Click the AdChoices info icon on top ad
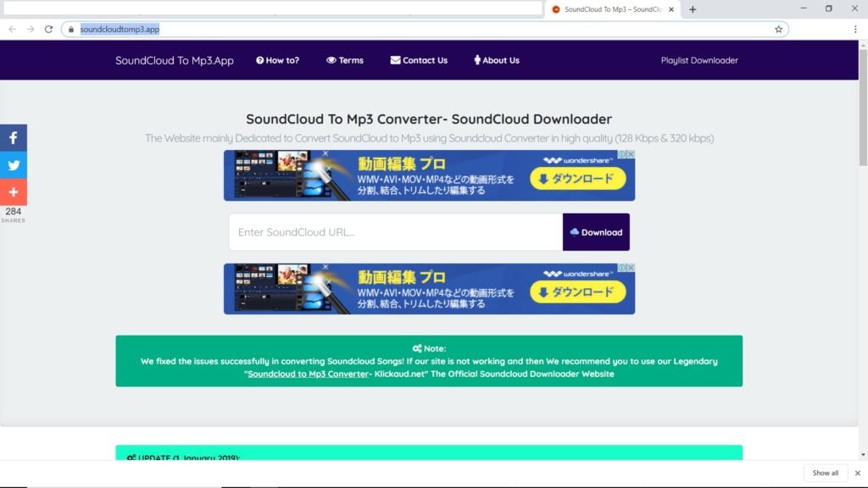This screenshot has width=868, height=488. [x=622, y=154]
